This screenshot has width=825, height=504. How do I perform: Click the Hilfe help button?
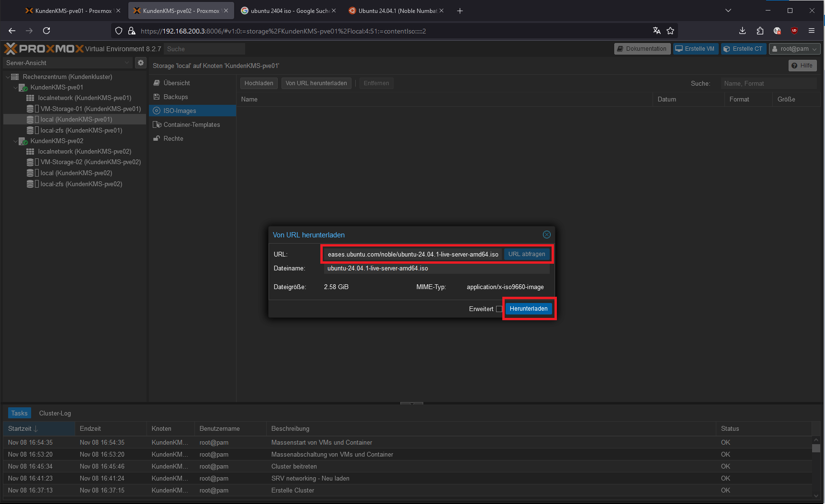(x=802, y=66)
